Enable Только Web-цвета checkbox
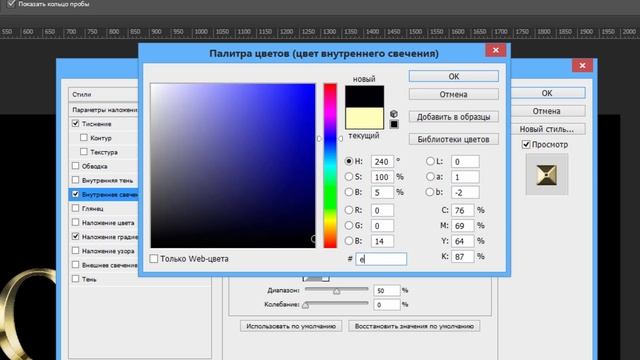This screenshot has height=360, width=640. pyautogui.click(x=153, y=259)
